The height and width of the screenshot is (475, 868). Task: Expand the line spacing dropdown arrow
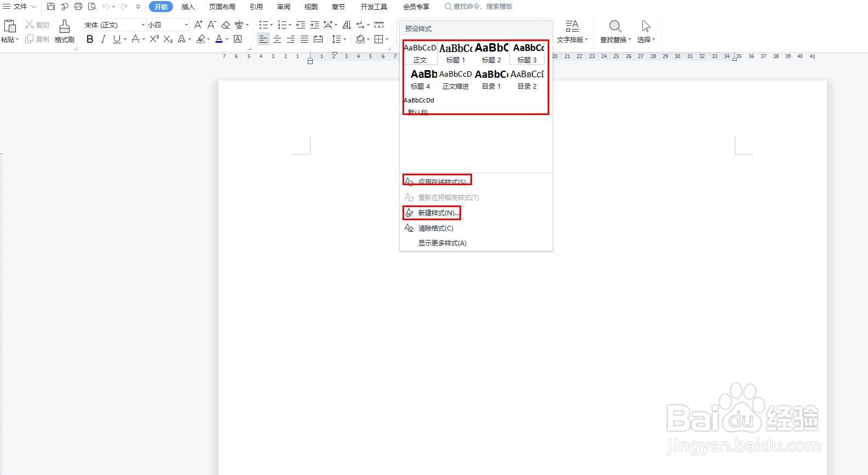[x=344, y=39]
